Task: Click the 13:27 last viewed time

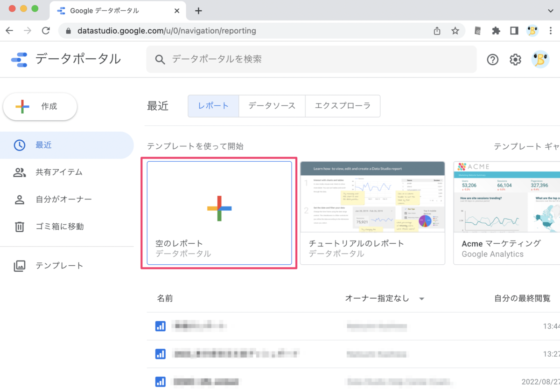Action: (552, 354)
